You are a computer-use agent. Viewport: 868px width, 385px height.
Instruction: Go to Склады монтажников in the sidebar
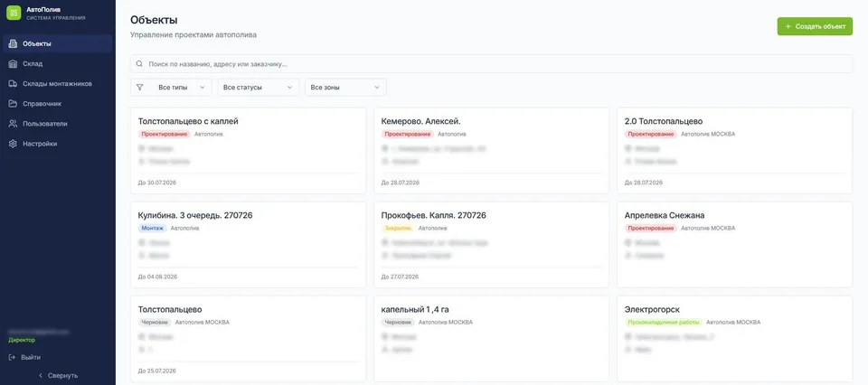pos(58,83)
